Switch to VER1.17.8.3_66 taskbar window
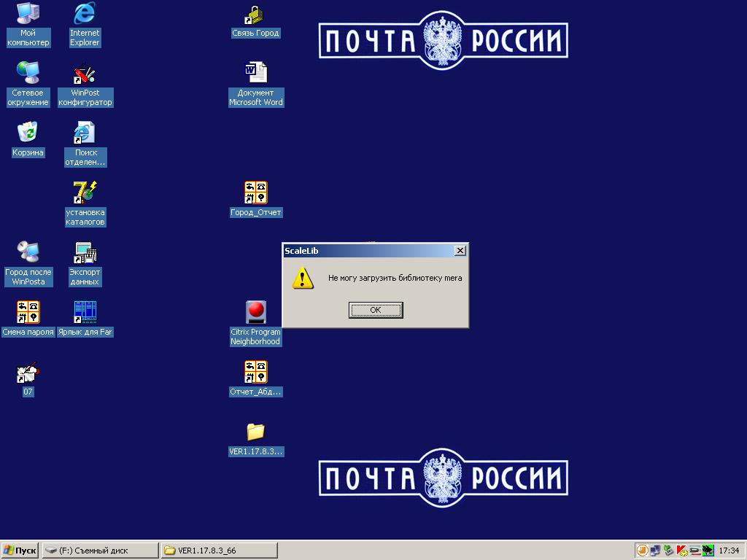The width and height of the screenshot is (747, 560). coord(219,551)
